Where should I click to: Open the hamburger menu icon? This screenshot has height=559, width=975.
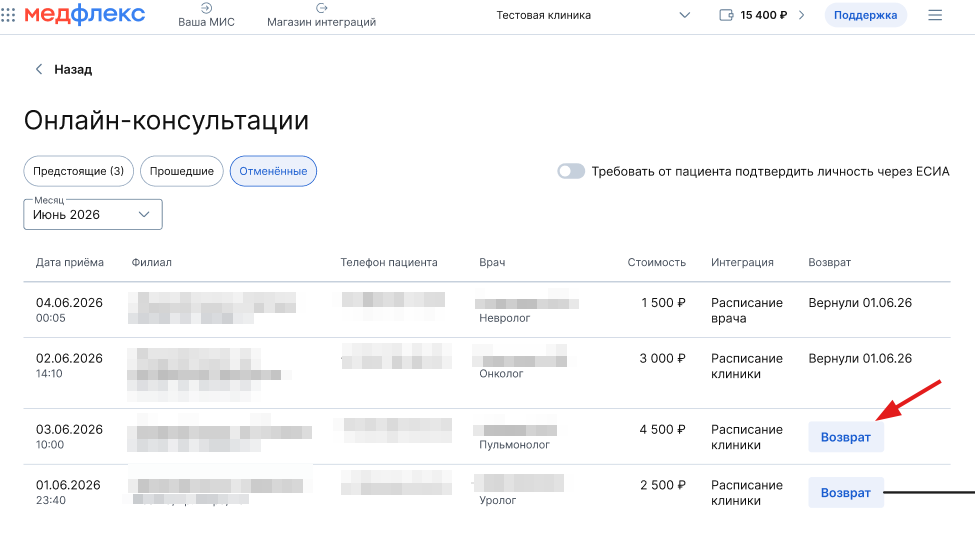click(935, 15)
